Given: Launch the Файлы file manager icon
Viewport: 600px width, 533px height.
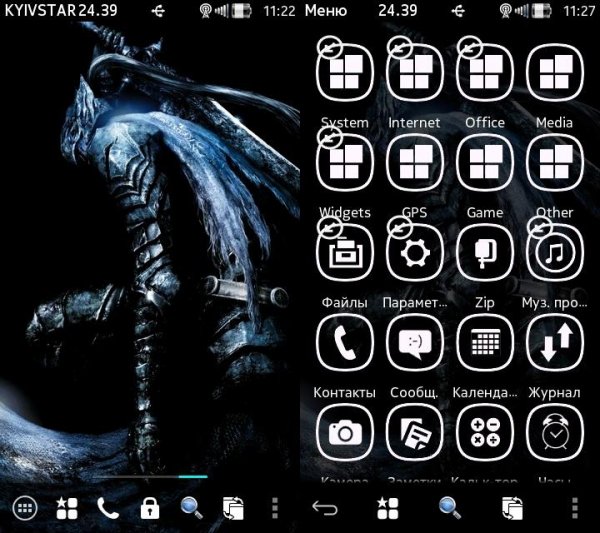Looking at the screenshot, I should click(x=345, y=253).
